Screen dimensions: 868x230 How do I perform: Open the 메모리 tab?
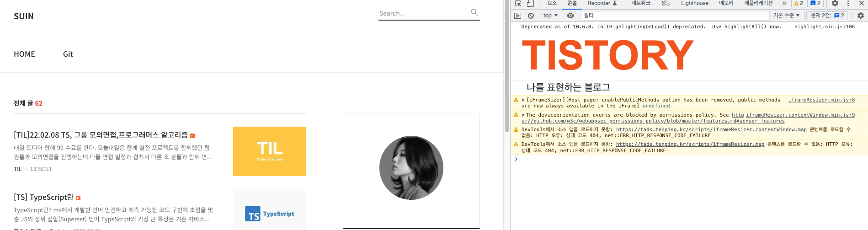(726, 3)
